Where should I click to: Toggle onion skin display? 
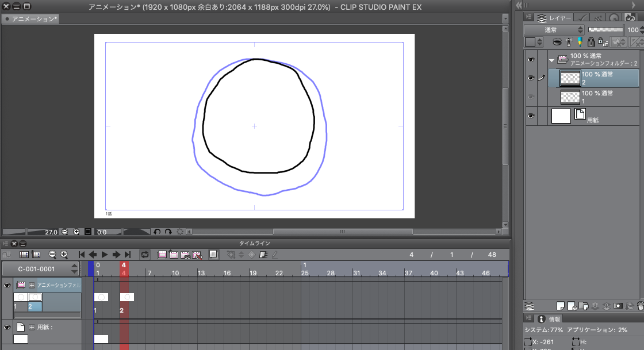pyautogui.click(x=213, y=255)
